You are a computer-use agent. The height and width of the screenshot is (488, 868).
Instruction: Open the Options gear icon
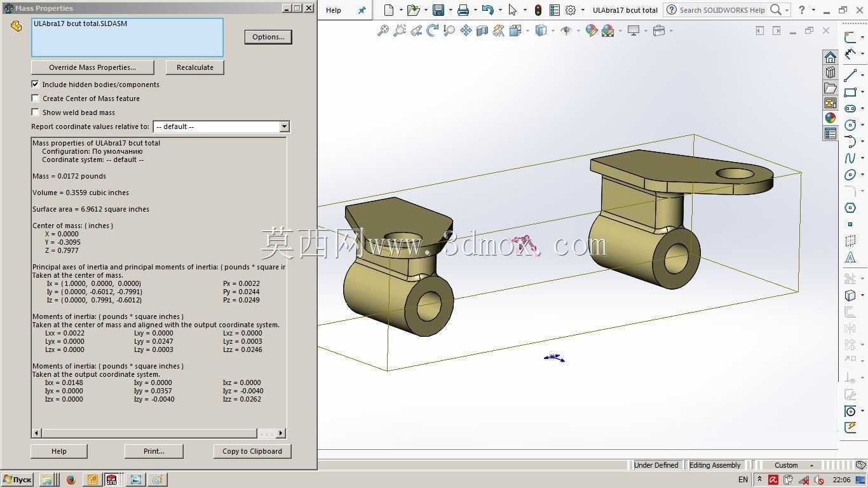[x=571, y=10]
